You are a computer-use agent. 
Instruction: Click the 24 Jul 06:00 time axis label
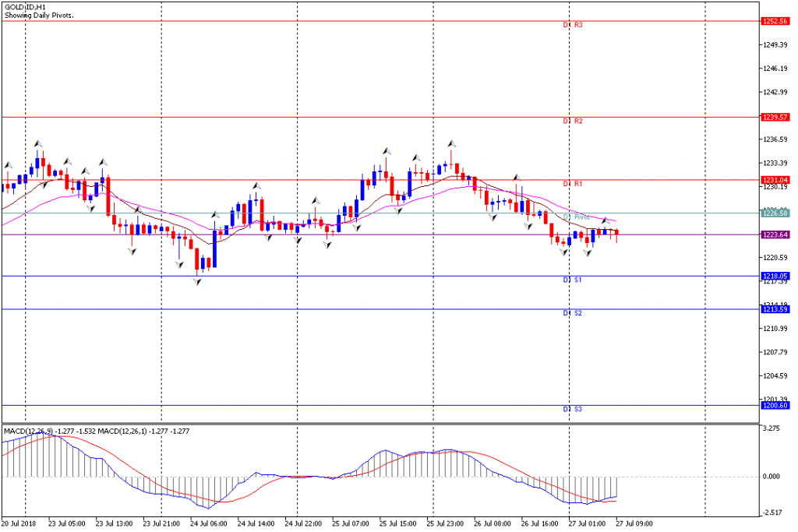coord(209,523)
